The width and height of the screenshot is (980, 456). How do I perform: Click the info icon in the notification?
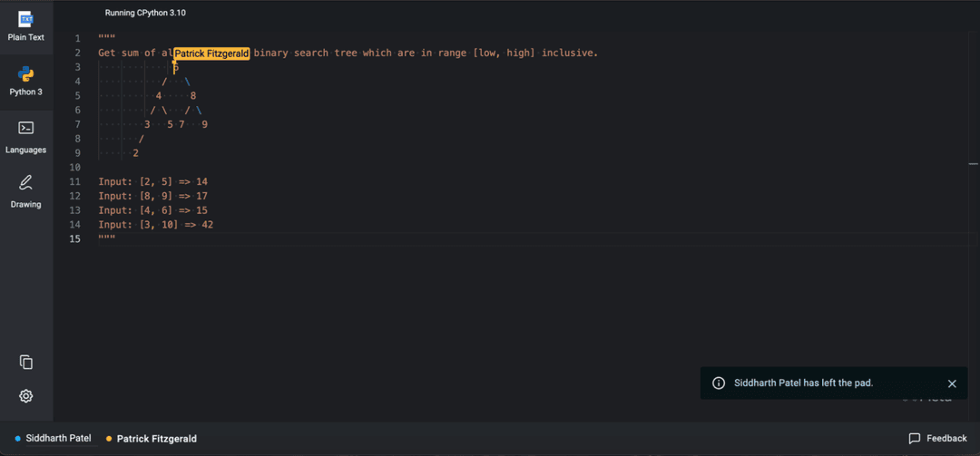click(720, 383)
